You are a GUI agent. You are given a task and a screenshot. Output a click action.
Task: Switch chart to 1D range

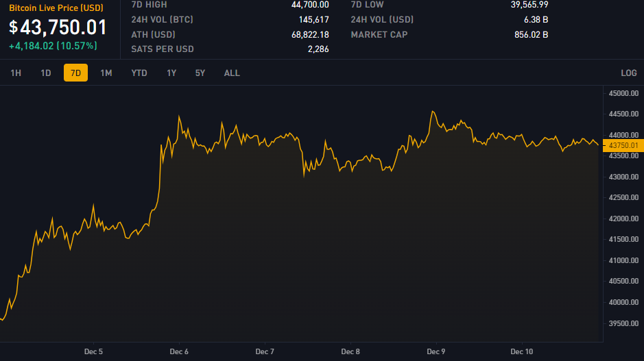[x=46, y=73]
